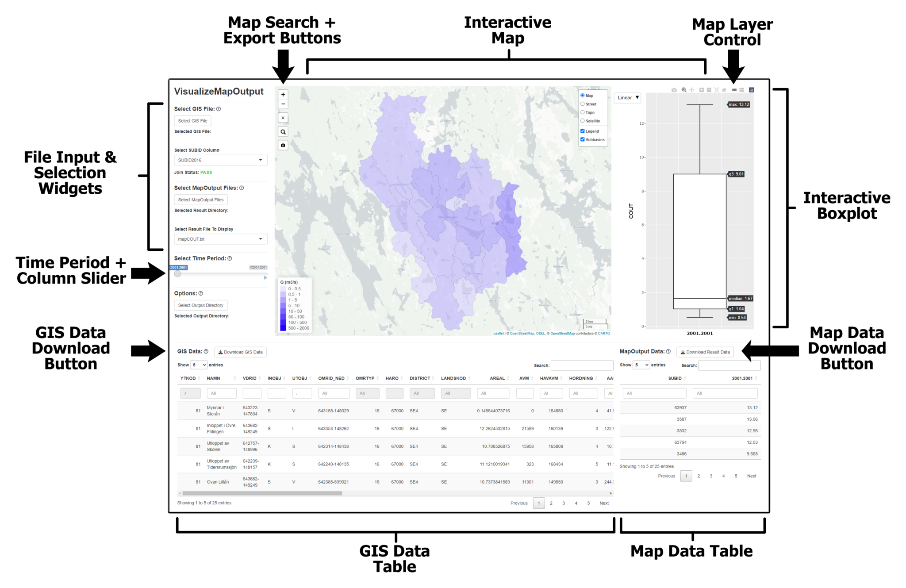Click the GIS Data search field
Screen dimensions: 906x588
(581, 365)
